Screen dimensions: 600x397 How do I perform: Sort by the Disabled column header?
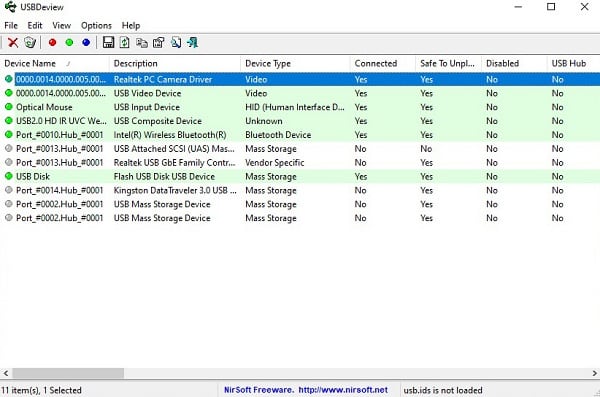pyautogui.click(x=514, y=63)
